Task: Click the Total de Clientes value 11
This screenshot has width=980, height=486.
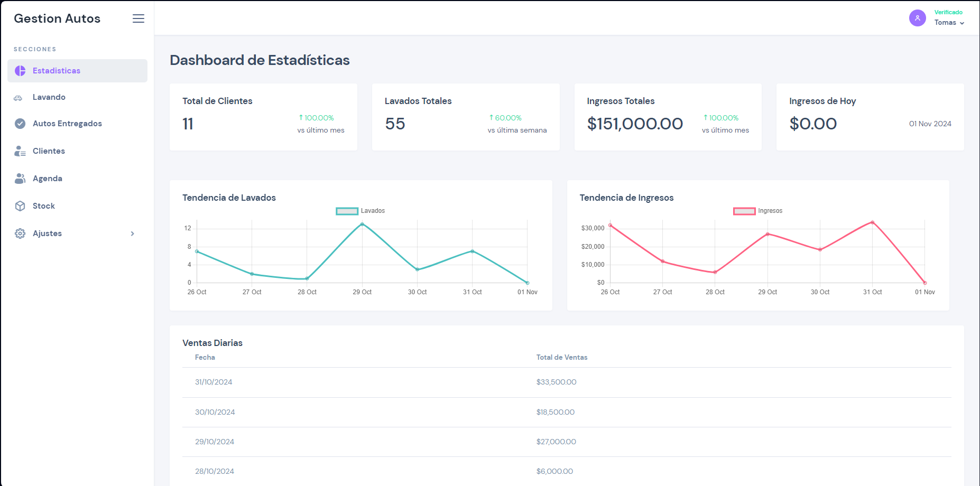Action: tap(188, 124)
